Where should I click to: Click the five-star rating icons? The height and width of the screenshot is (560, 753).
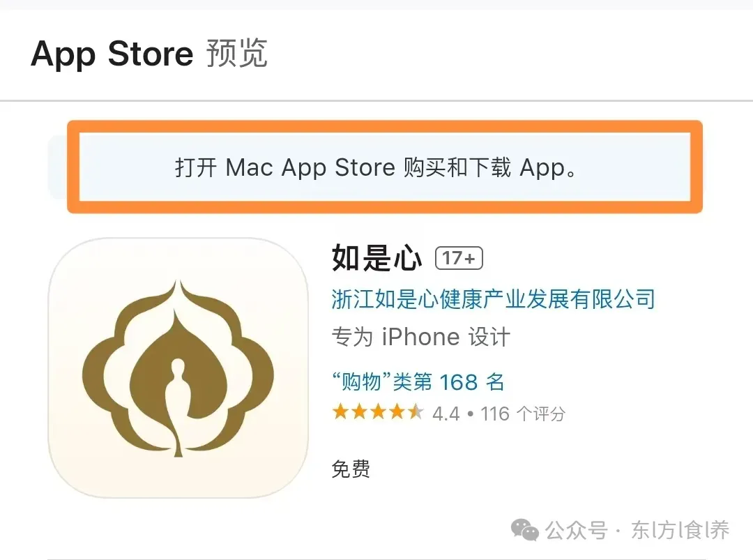pos(378,412)
